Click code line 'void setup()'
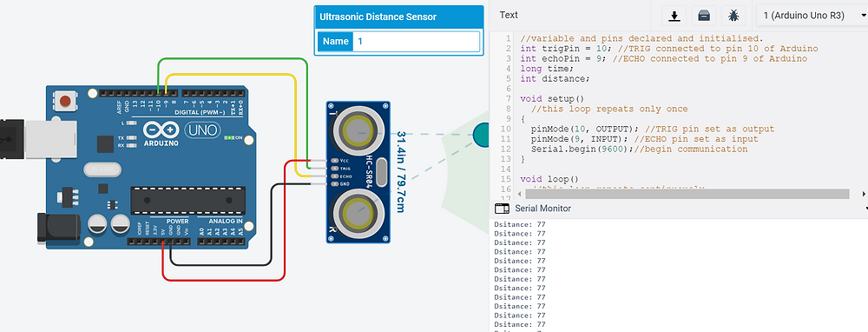The width and height of the screenshot is (868, 332). (x=552, y=99)
